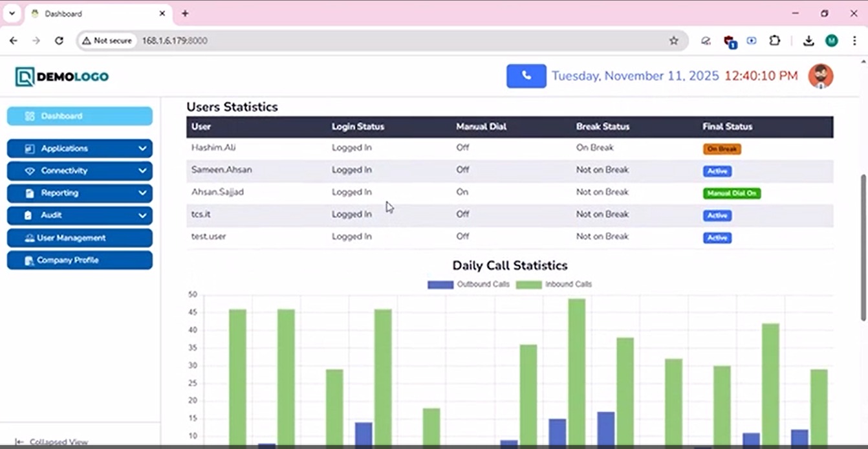Click the blue phone dialer icon
This screenshot has width=868, height=449.
[x=526, y=76]
